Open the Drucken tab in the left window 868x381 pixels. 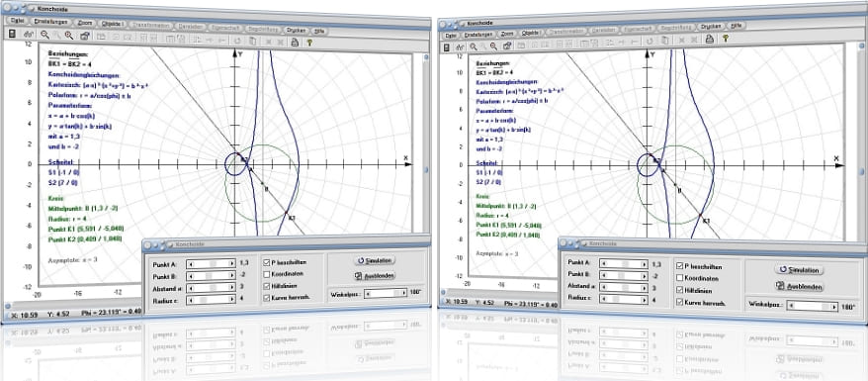pos(297,31)
